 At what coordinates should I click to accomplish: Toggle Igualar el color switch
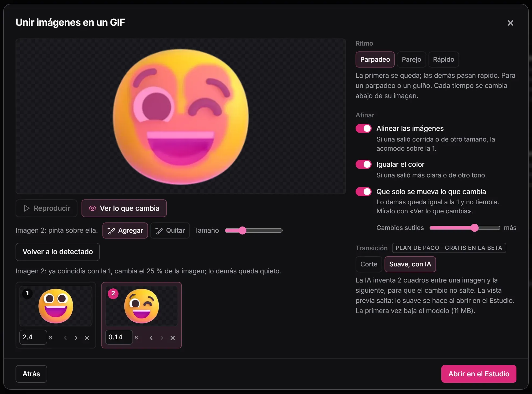point(363,164)
